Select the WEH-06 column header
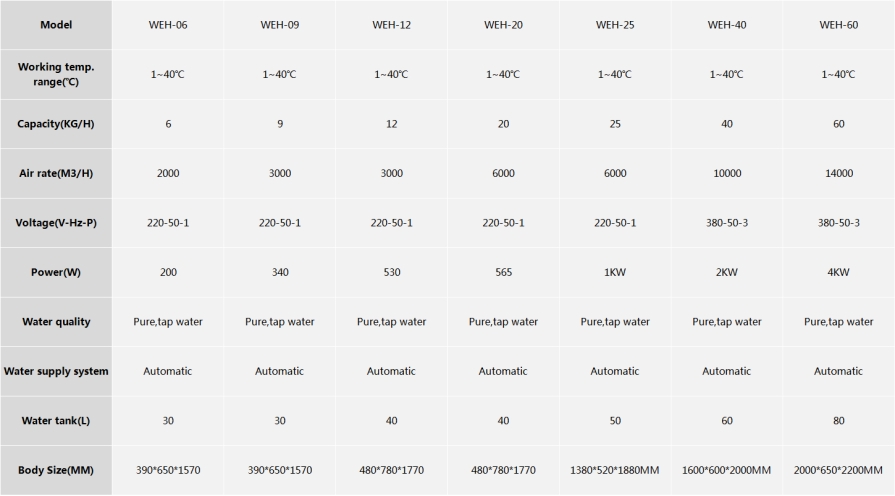This screenshot has height=496, width=895. pos(168,25)
